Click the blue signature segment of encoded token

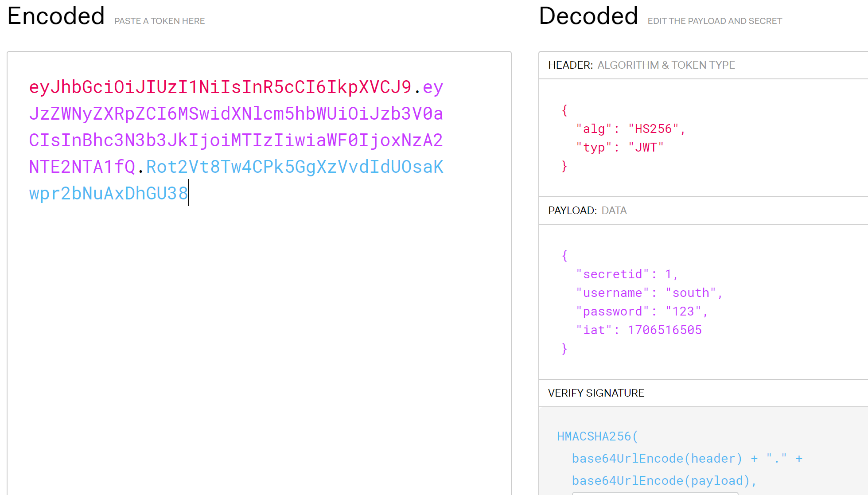coord(294,167)
